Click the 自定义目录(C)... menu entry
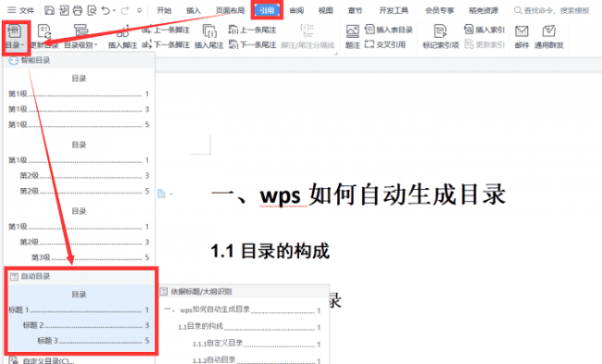The height and width of the screenshot is (364, 602). pos(48,361)
